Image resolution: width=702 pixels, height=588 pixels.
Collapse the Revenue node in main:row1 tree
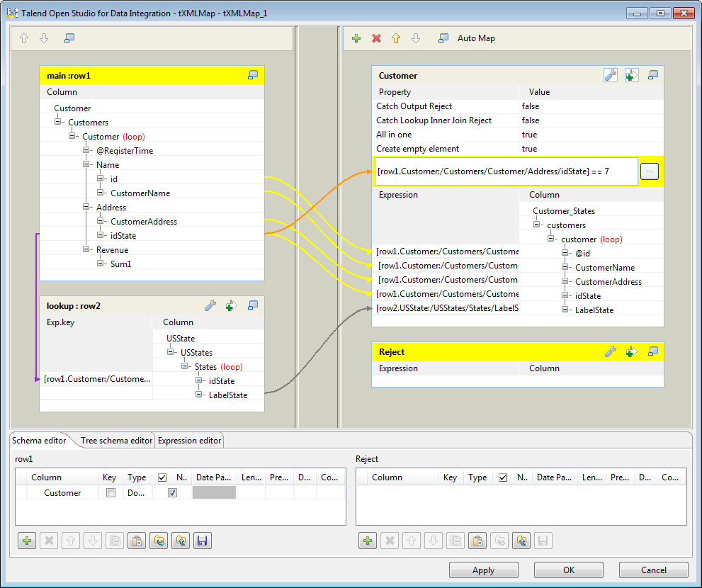click(x=86, y=250)
